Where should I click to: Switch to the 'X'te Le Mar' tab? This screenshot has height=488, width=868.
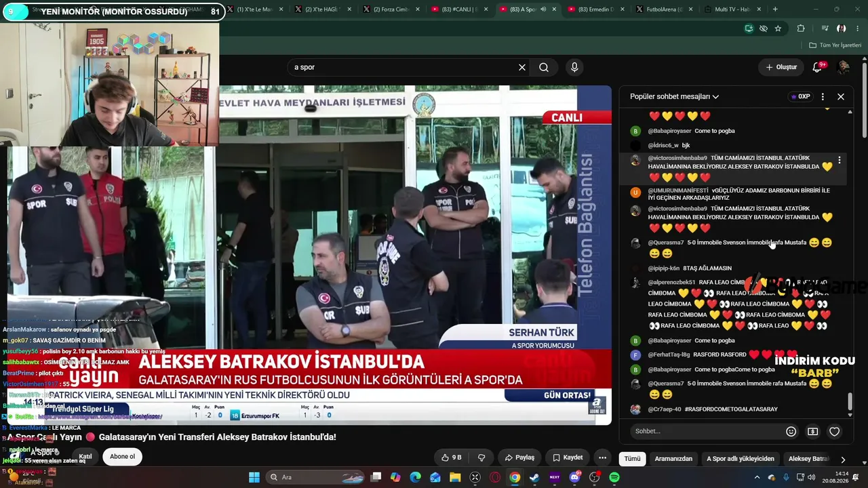point(254,9)
